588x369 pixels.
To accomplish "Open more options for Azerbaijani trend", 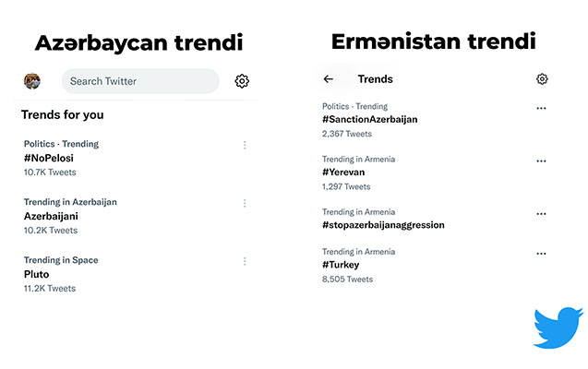I will (245, 203).
